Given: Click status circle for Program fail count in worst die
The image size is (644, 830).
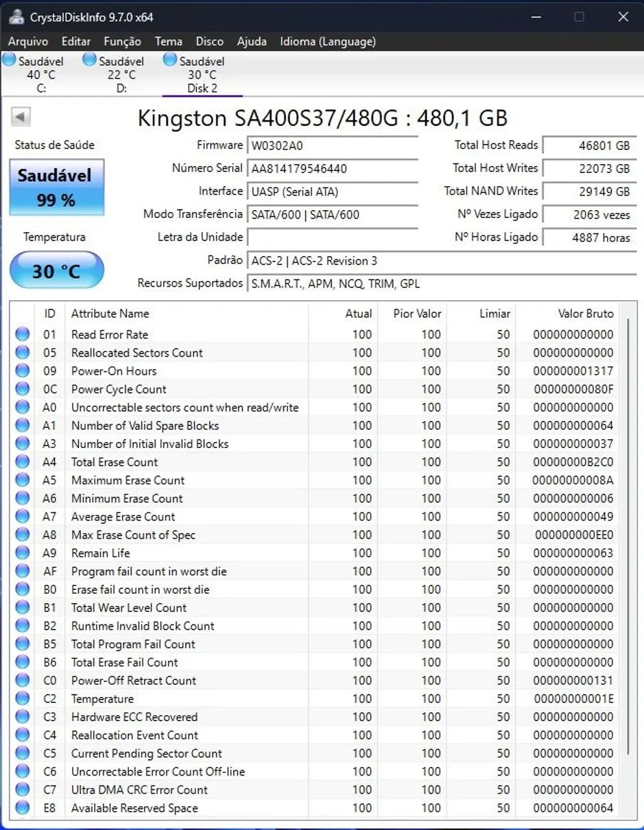Looking at the screenshot, I should (23, 571).
